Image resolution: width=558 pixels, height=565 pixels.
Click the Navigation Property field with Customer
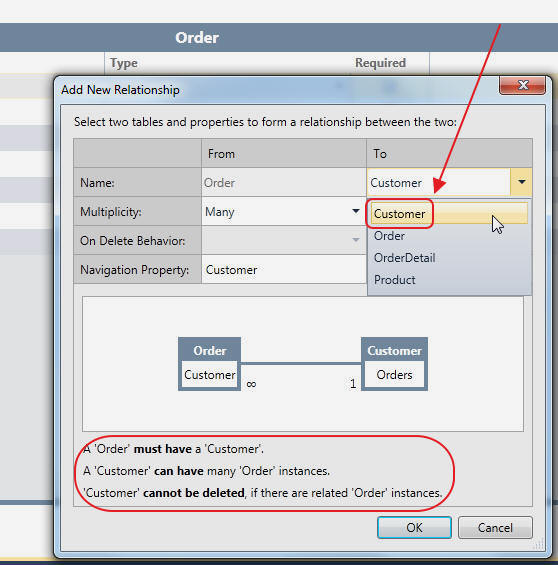click(x=284, y=270)
